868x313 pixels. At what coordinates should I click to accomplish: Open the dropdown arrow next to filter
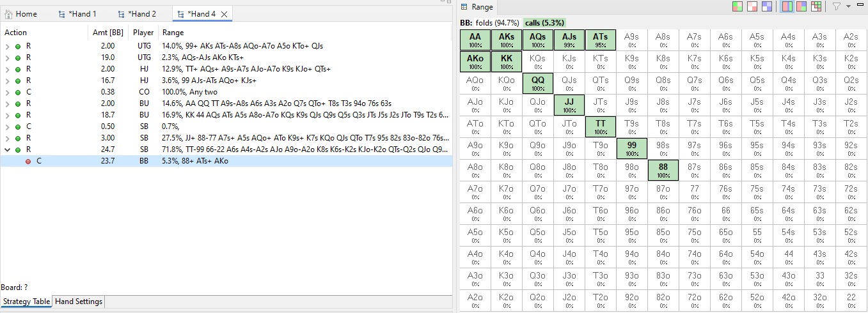pyautogui.click(x=848, y=6)
